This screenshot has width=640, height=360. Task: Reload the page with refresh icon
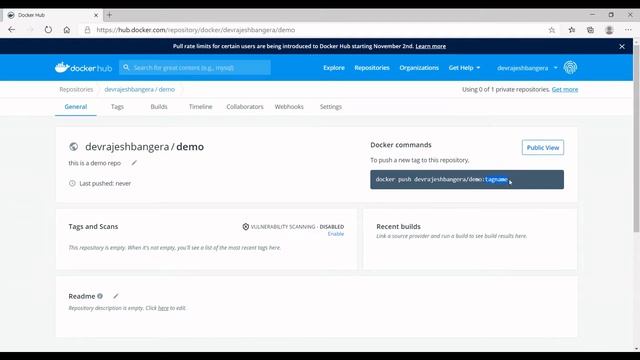coord(48,30)
